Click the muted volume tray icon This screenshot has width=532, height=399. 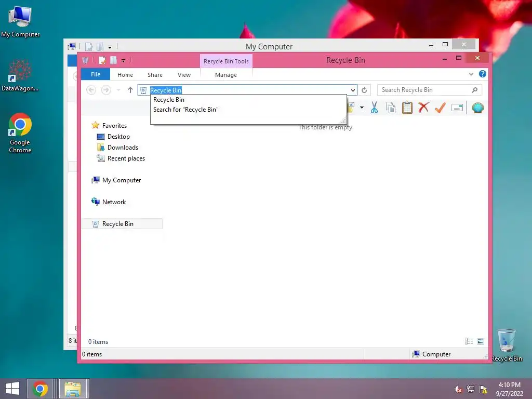(x=458, y=389)
